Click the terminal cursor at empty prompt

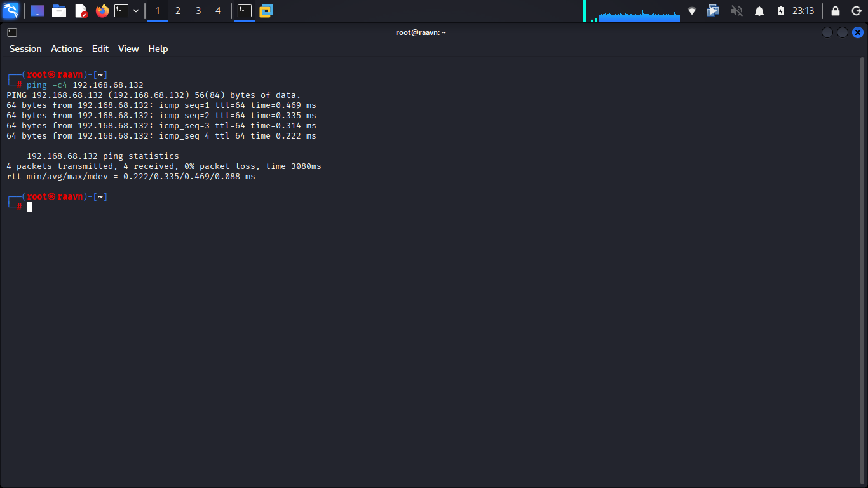(x=29, y=207)
